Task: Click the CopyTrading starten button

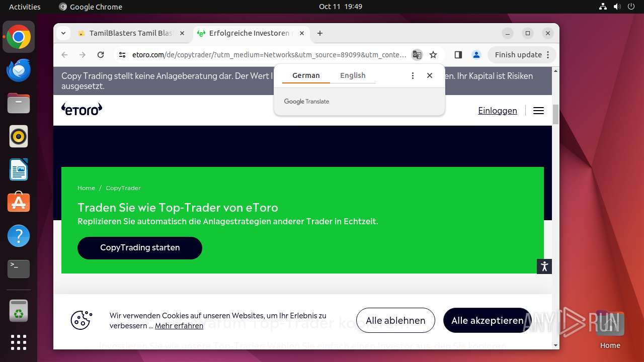Action: click(140, 248)
